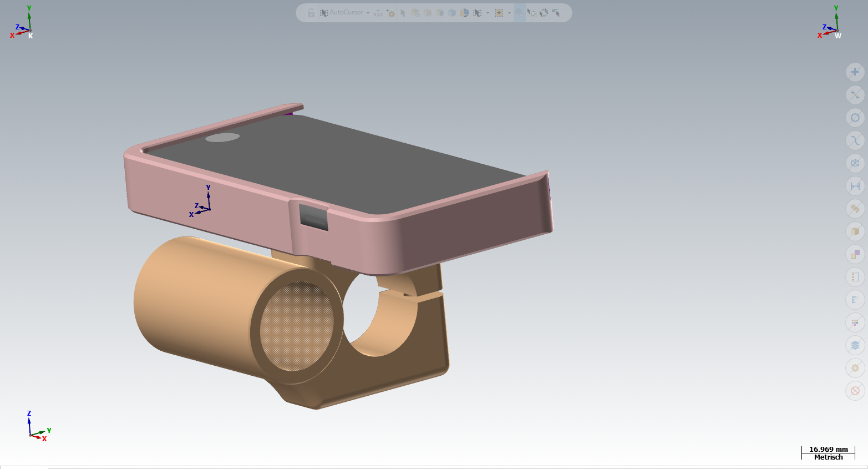Select the lines quick mask button

pyautogui.click(x=855, y=95)
